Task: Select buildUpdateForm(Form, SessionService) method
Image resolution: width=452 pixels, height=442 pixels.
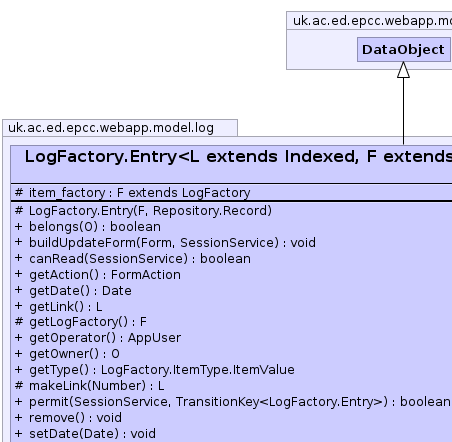Action: 165,243
